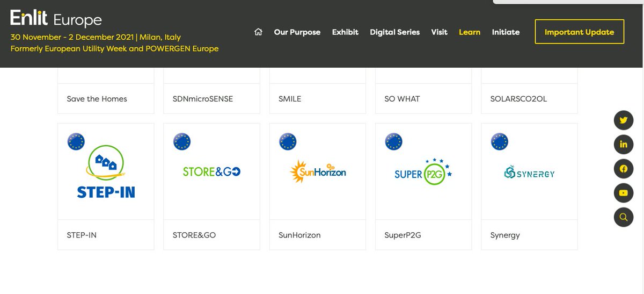The image size is (644, 294).
Task: Open the Digital Series menu
Action: click(395, 32)
